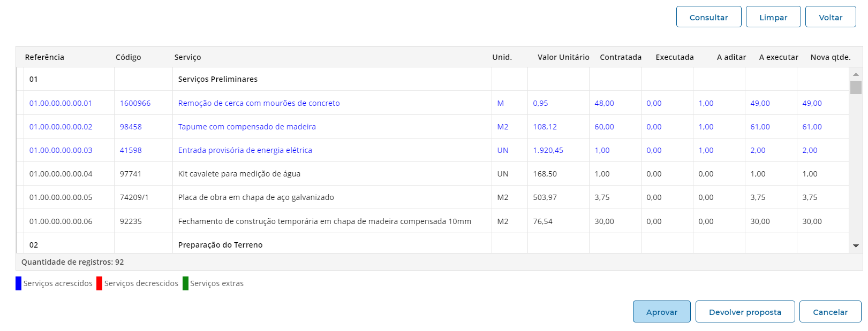Click red Serviços decrescidos legend swatch
Viewport: 868px width, 331px height.
[99, 283]
